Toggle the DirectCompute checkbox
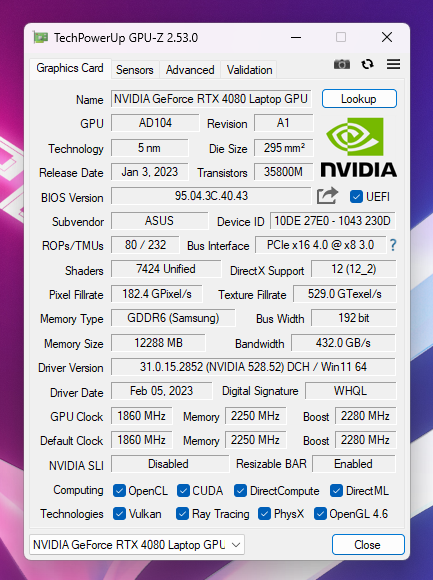Viewport: 433px width, 580px height. tap(240, 491)
